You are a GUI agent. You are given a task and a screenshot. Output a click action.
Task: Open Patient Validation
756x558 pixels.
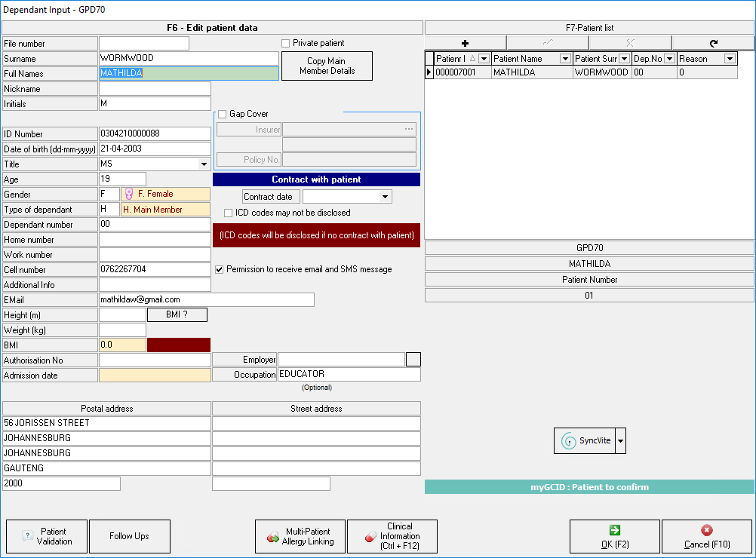click(46, 536)
